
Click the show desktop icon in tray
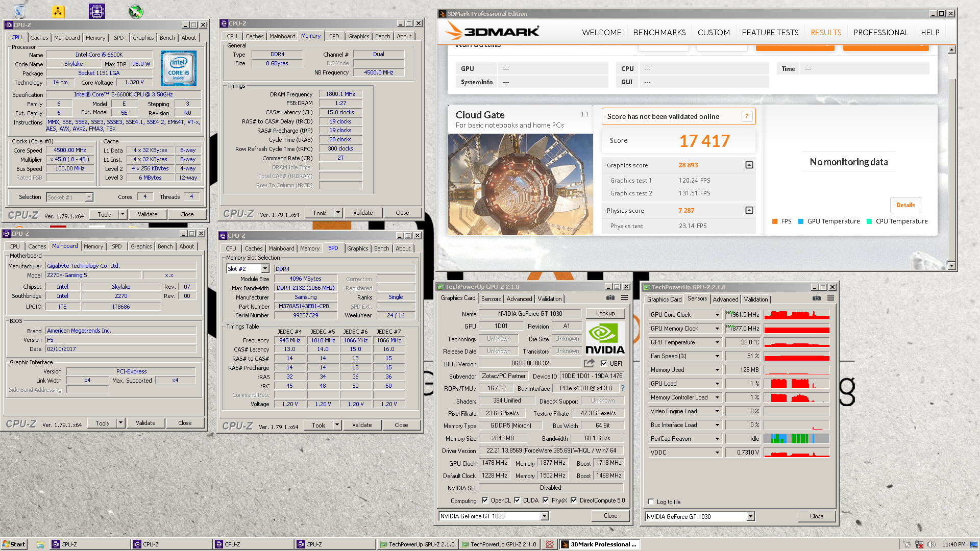pyautogui.click(x=974, y=544)
